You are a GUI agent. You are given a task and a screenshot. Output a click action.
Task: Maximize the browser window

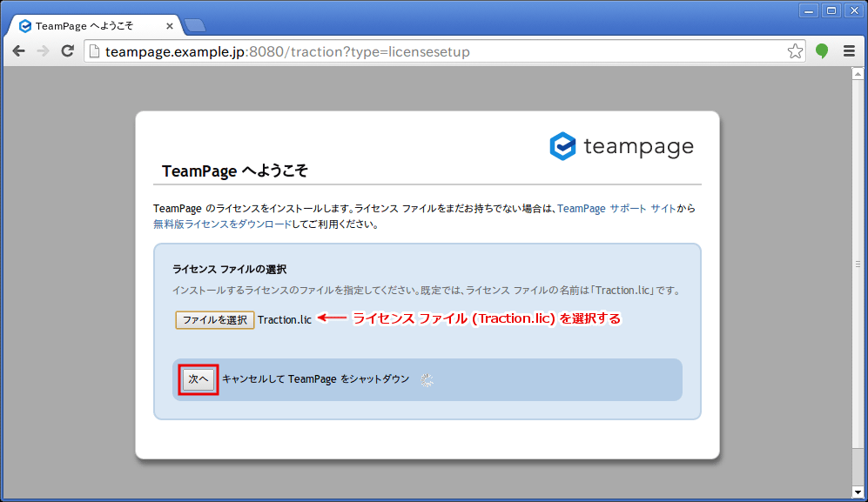831,10
